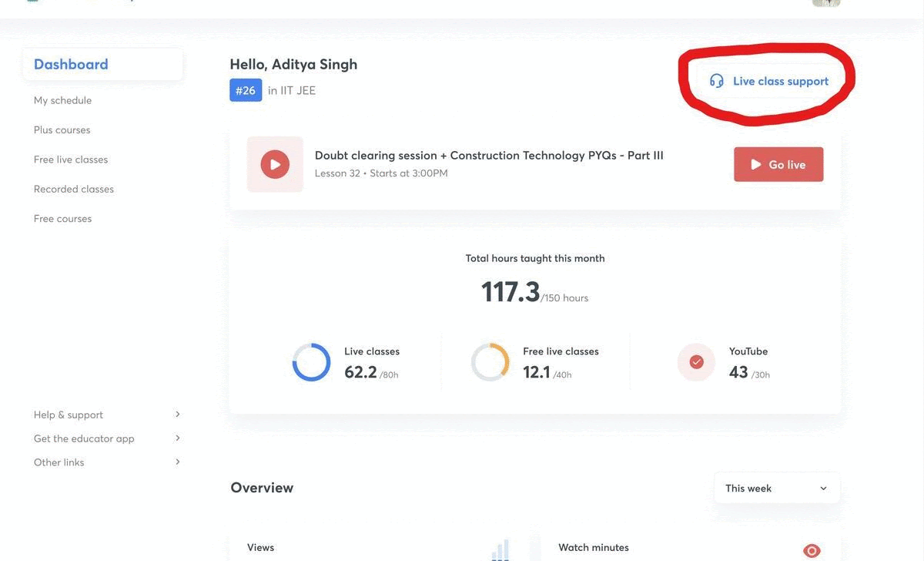Screen dimensions: 924x561
Task: Click the 12.1 Free live classes value
Action: point(537,372)
